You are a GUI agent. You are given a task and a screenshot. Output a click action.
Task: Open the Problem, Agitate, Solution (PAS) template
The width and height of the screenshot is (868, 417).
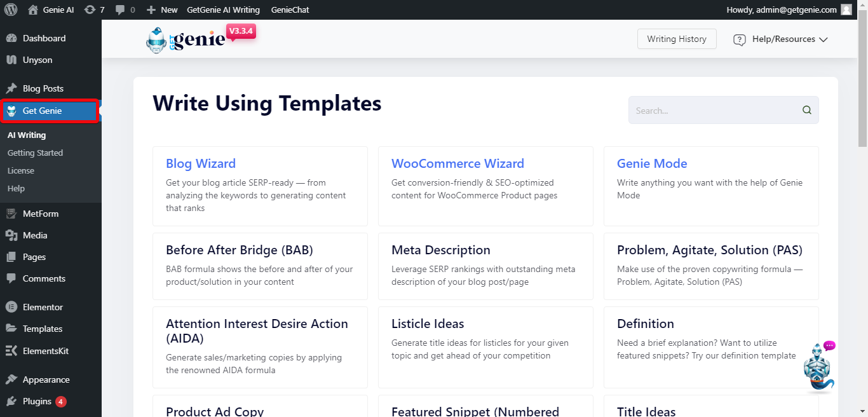pyautogui.click(x=711, y=266)
